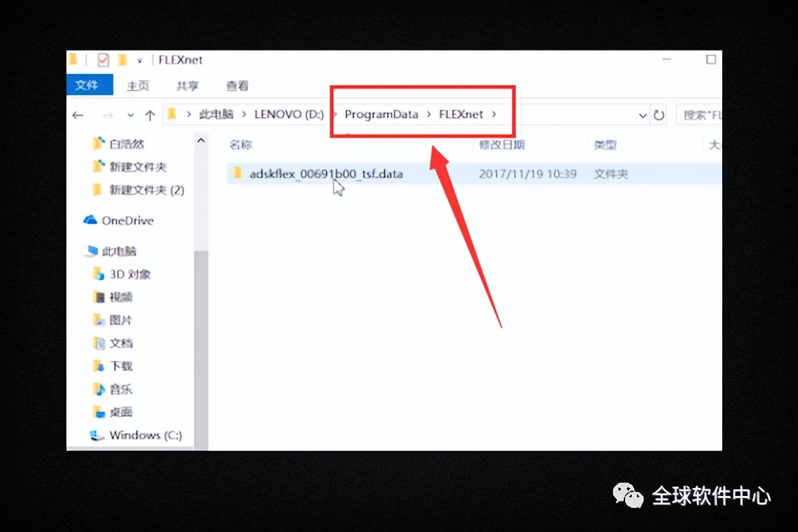The image size is (798, 532).
Task: Open 图片 folder in sidebar
Action: pyautogui.click(x=121, y=321)
